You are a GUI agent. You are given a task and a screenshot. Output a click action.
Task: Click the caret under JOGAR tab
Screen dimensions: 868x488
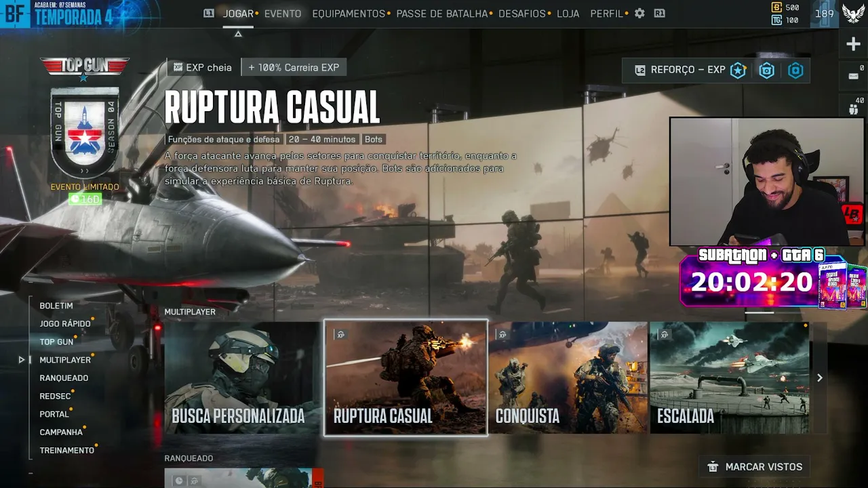point(238,34)
